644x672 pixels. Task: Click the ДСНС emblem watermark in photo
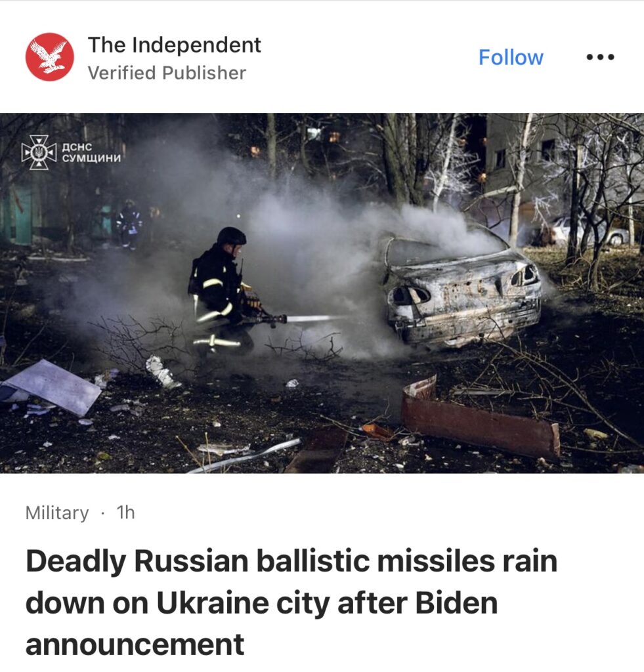tap(39, 152)
